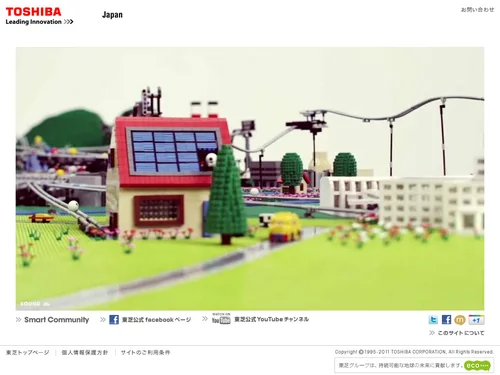Click the Google +1 button
Image resolution: width=500 pixels, height=375 pixels.
(x=476, y=320)
